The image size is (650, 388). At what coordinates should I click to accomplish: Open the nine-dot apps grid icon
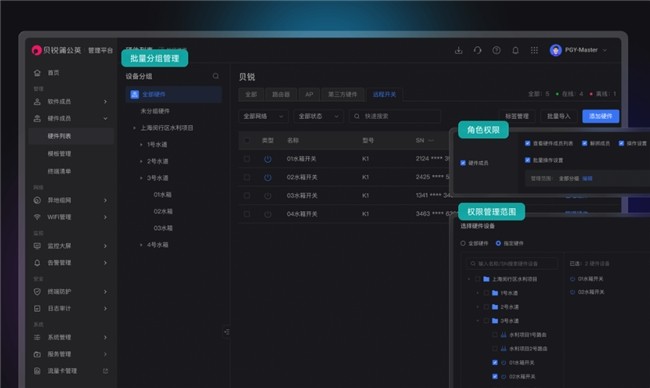(x=534, y=50)
